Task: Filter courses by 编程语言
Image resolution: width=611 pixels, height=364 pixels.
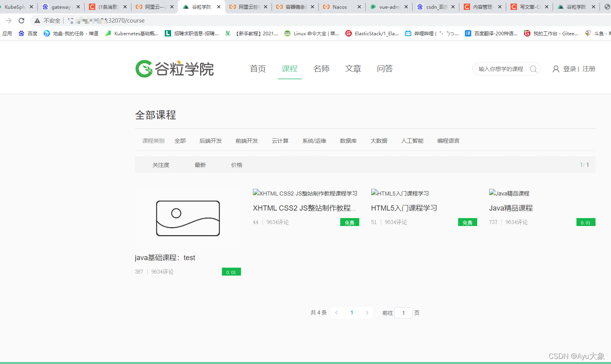Action: point(448,141)
